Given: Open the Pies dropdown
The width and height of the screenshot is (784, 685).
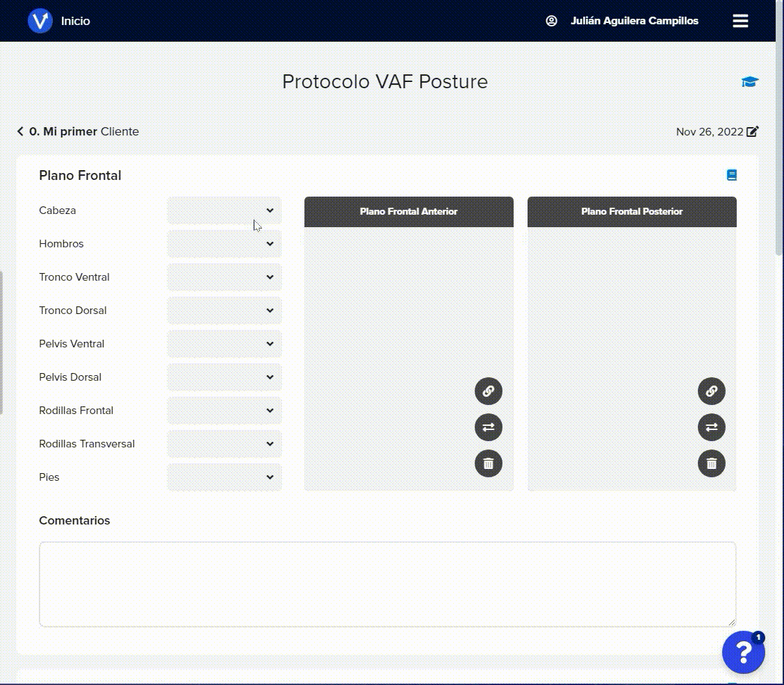Looking at the screenshot, I should [224, 477].
